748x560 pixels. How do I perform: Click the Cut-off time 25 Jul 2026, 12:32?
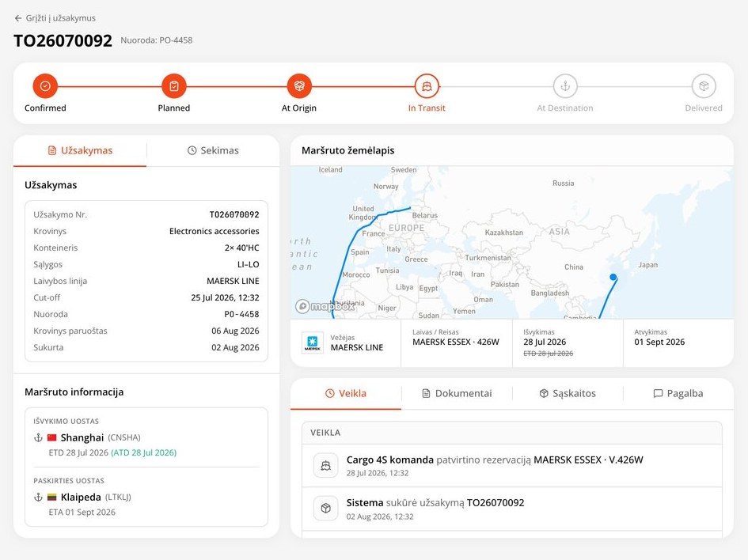tap(225, 298)
